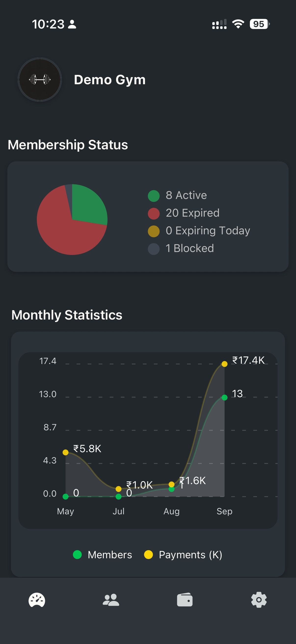Viewport: 296px width, 644px height.
Task: Open the settings gear tab
Action: (259, 600)
